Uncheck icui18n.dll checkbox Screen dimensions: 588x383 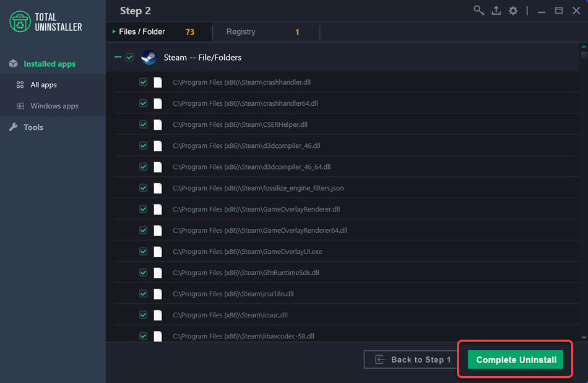point(143,294)
